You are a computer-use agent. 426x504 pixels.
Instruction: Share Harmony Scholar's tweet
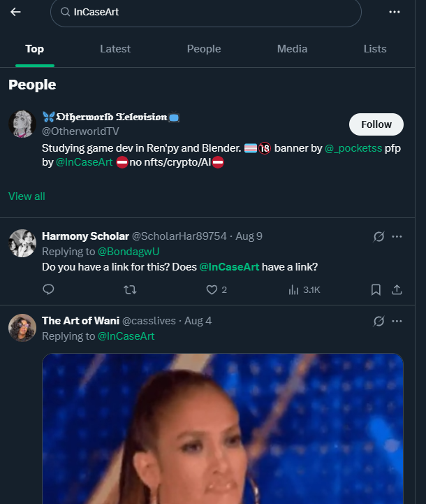(x=397, y=289)
